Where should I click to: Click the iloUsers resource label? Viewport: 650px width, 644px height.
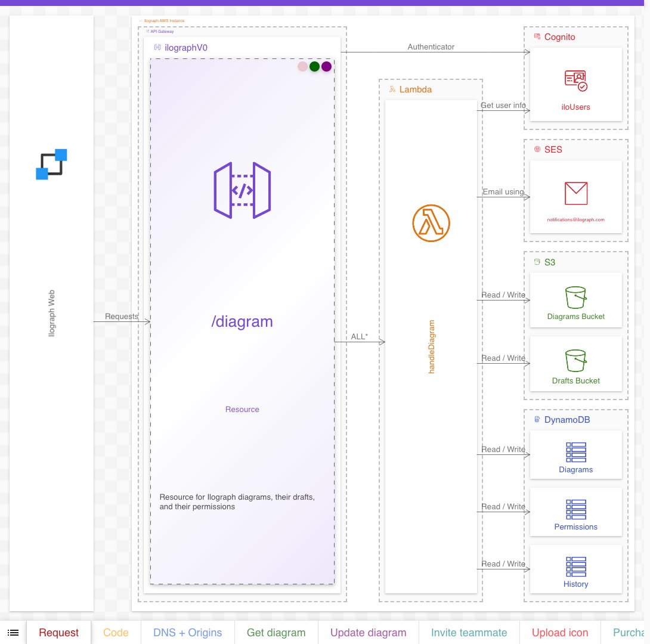click(x=576, y=107)
